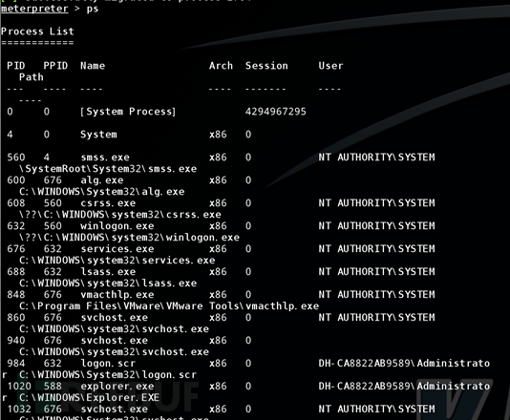Image resolution: width=510 pixels, height=420 pixels.
Task: Select "svchost.exe" name in PID 940 row
Action: coord(115,341)
